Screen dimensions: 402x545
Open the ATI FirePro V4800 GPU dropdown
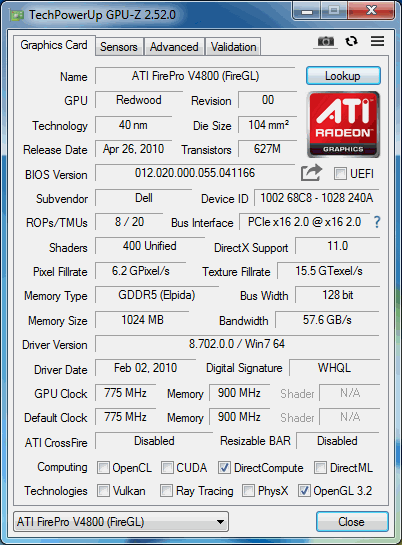coord(121,521)
